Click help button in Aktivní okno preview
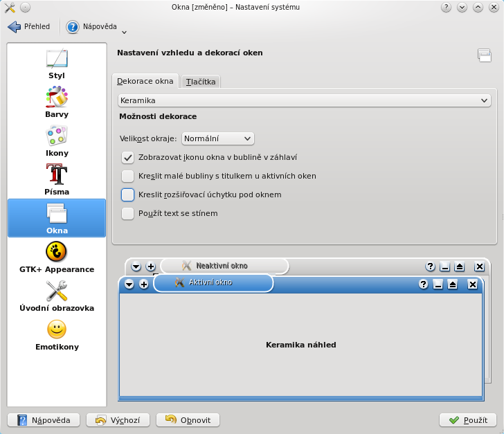Screen dimensions: 504x434 423,284
